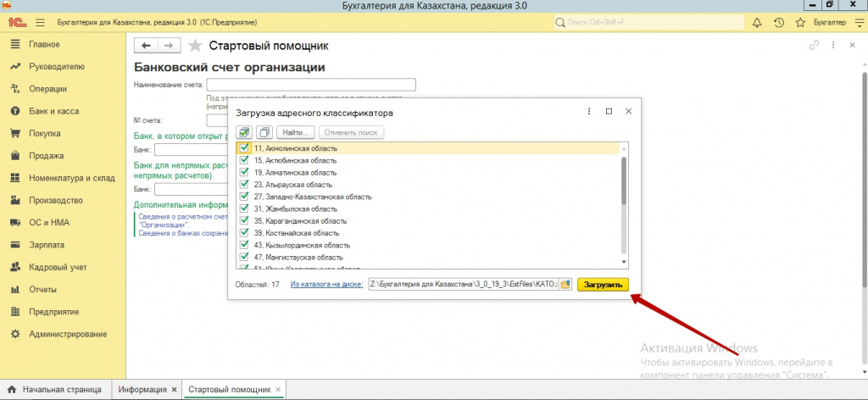Uncheck 27, Западно-Казахстанская область
The width and height of the screenshot is (868, 400).
244,197
